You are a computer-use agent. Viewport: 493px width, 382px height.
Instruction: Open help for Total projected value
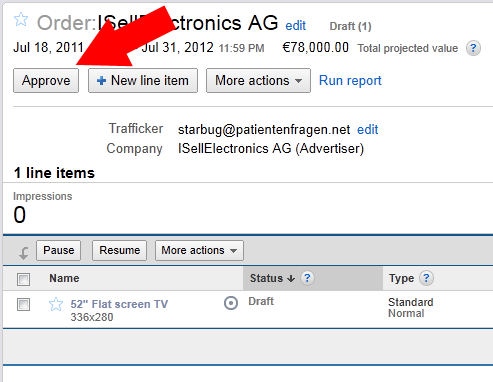[x=473, y=48]
